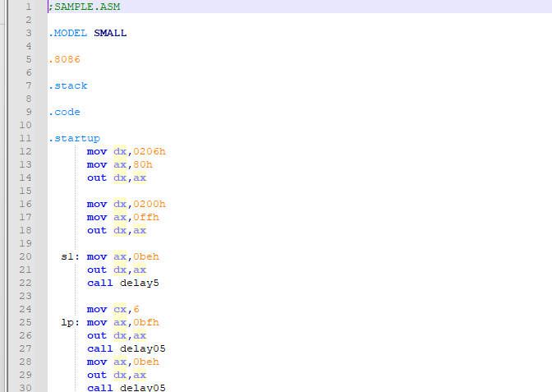Click the number '6' on line 24

tap(136, 309)
